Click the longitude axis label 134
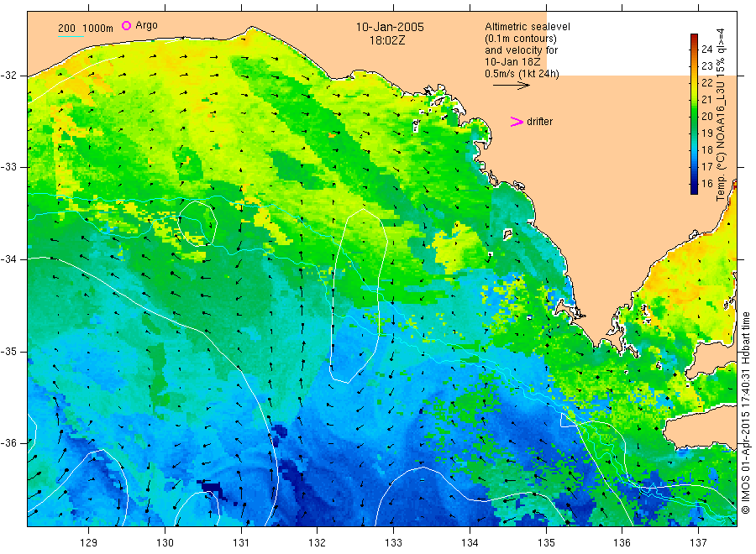The height and width of the screenshot is (554, 756). pyautogui.click(x=470, y=543)
